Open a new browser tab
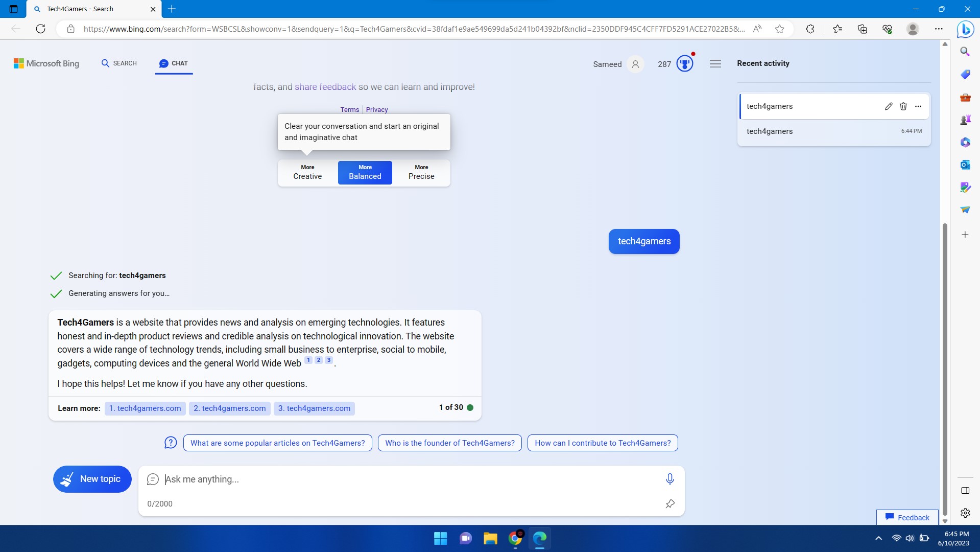This screenshot has width=980, height=552. [x=172, y=9]
